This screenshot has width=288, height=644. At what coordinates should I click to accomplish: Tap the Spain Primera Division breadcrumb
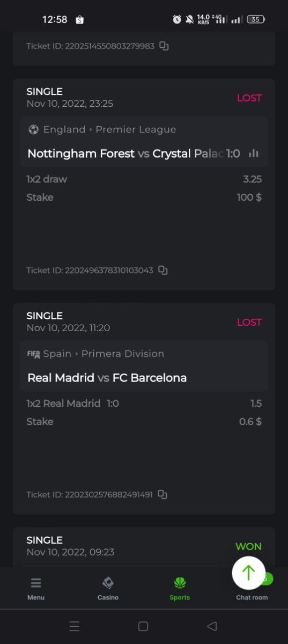(104, 354)
